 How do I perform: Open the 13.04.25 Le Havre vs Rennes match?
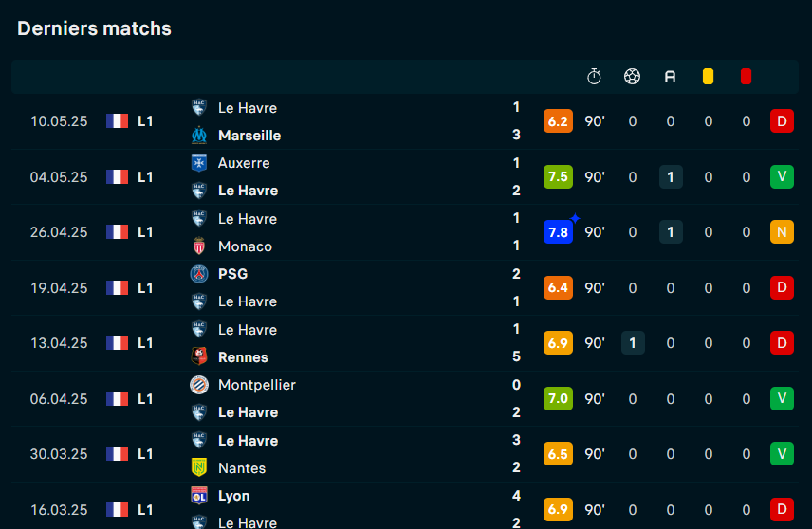tap(405, 343)
